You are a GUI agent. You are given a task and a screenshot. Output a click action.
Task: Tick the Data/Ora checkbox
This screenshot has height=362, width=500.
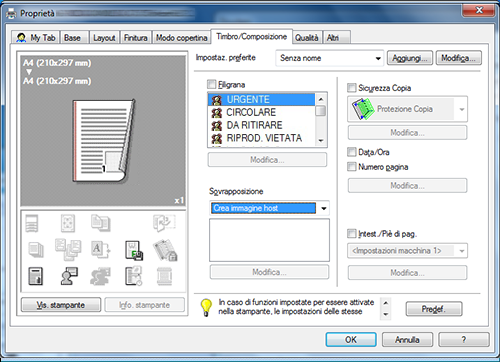click(x=351, y=152)
